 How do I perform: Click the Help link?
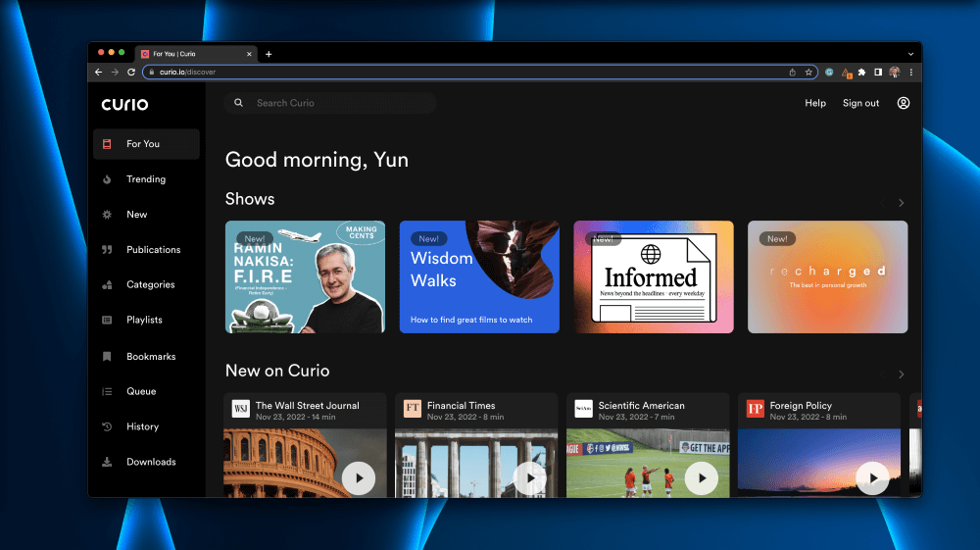815,103
